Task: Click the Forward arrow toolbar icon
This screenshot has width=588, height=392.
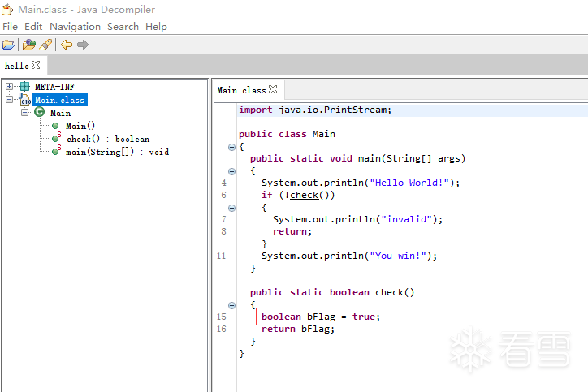Action: pyautogui.click(x=83, y=45)
